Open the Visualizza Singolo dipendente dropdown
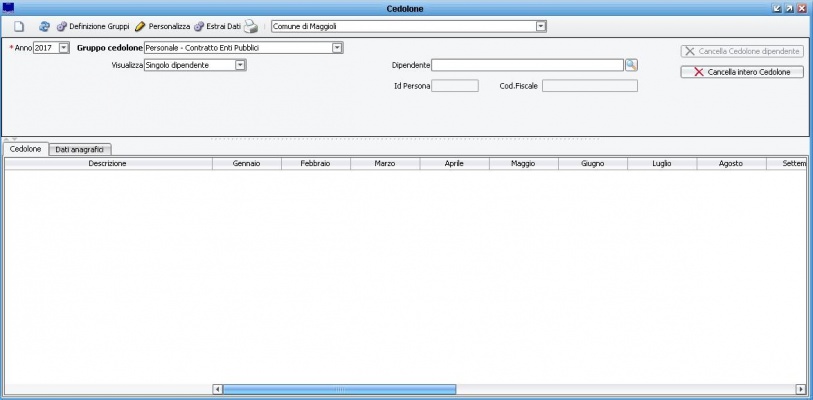The height and width of the screenshot is (400, 813). tap(240, 65)
